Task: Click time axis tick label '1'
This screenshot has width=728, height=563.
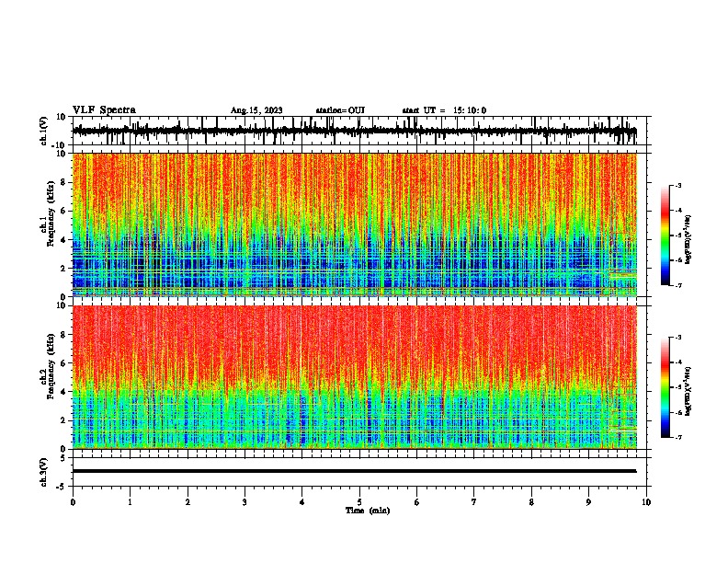Action: [x=131, y=502]
